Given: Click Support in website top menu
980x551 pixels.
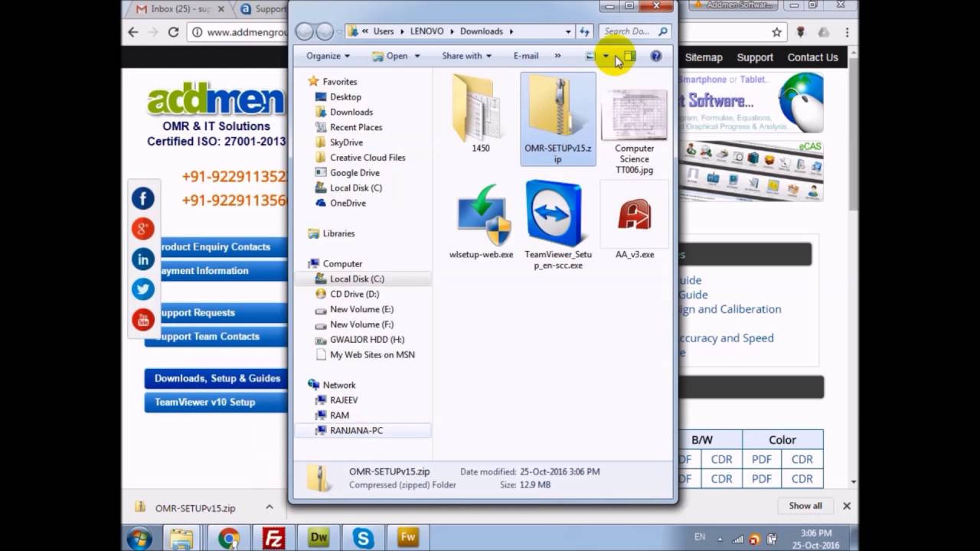Looking at the screenshot, I should (x=755, y=57).
